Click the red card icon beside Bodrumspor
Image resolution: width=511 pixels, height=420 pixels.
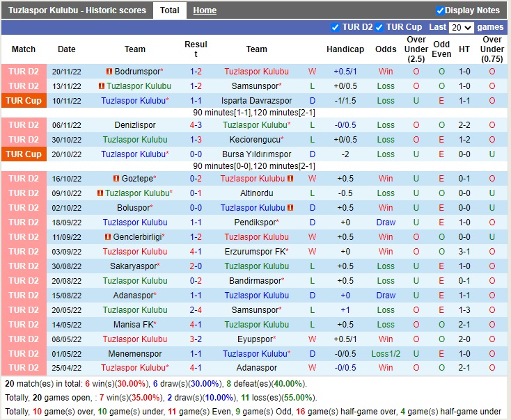pos(109,72)
